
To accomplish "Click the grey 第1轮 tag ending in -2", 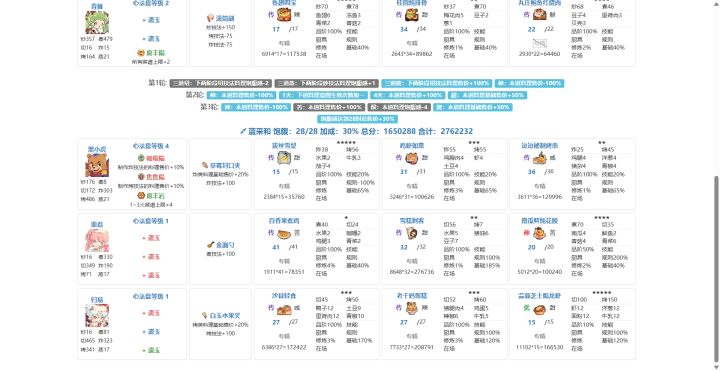I will [x=221, y=84].
